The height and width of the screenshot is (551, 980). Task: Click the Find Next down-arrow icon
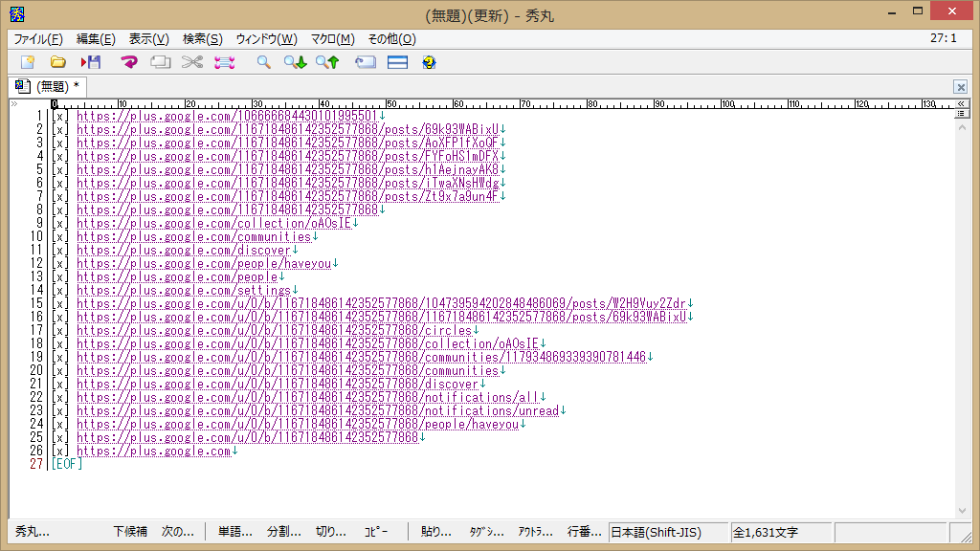295,62
